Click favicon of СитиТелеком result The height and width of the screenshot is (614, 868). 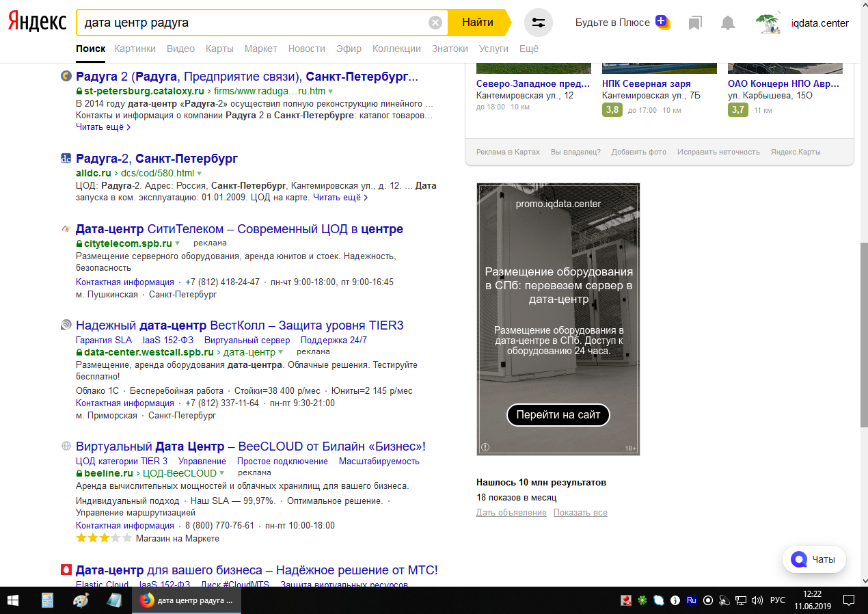point(66,229)
